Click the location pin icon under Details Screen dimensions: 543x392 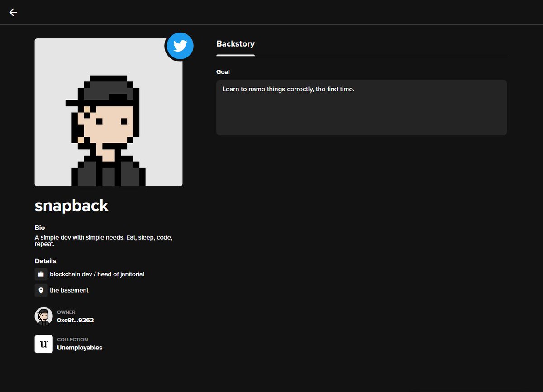coord(41,290)
